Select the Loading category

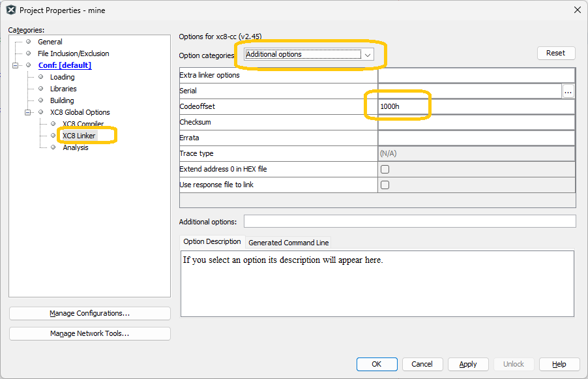(62, 77)
